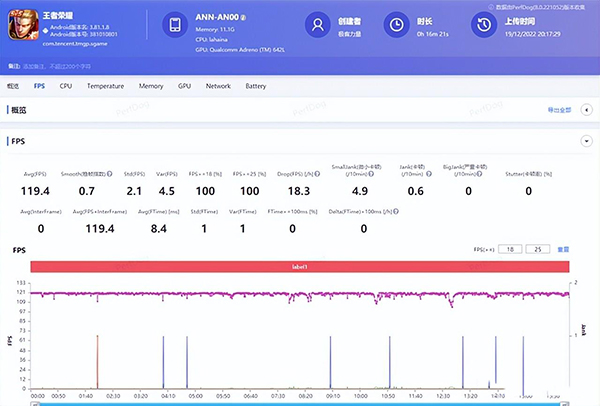Open the Temperature tab
The width and height of the screenshot is (600, 406).
(105, 87)
